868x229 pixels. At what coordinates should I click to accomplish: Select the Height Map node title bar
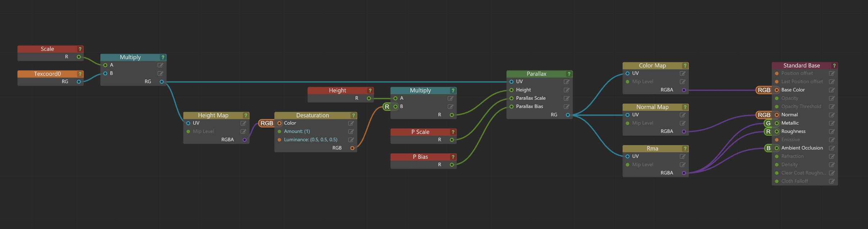click(216, 115)
